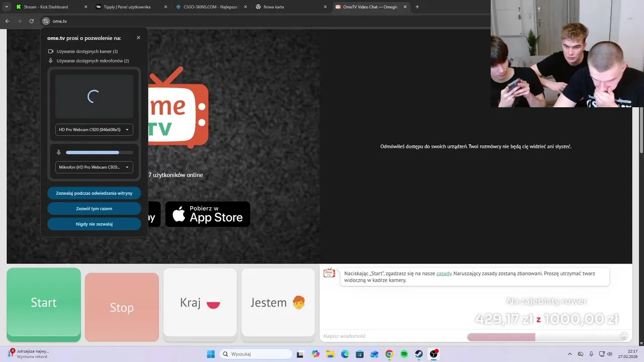Click the page vertical scrollbar
Screen dimensions: 644x362
[x=641, y=131]
